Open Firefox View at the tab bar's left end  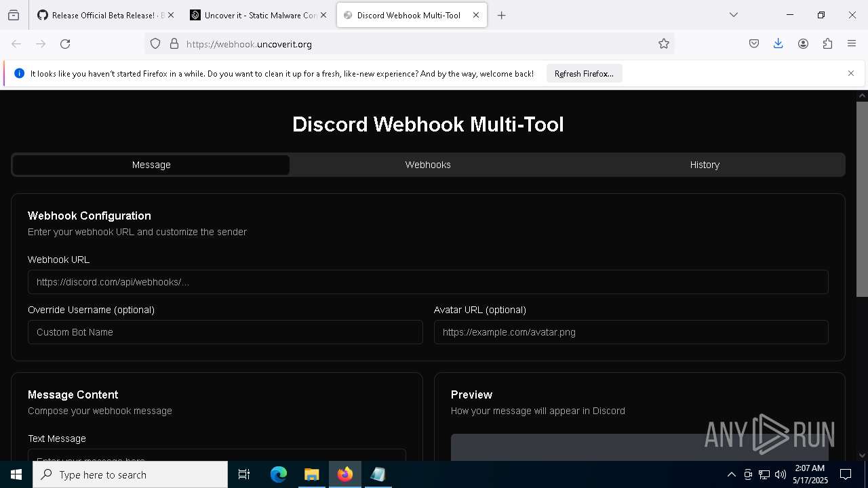[14, 15]
